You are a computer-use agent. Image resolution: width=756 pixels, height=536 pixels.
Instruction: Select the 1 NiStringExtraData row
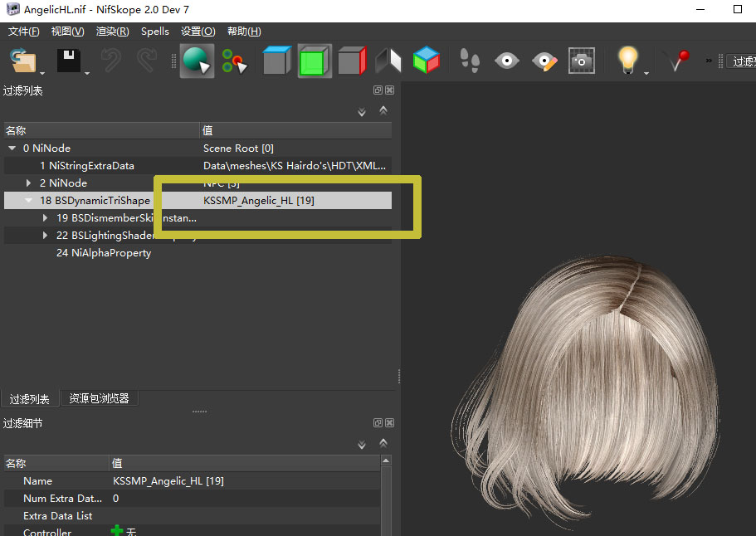point(198,166)
